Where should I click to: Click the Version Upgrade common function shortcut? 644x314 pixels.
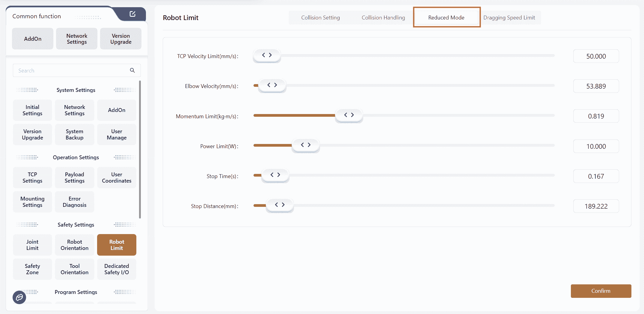pyautogui.click(x=121, y=39)
